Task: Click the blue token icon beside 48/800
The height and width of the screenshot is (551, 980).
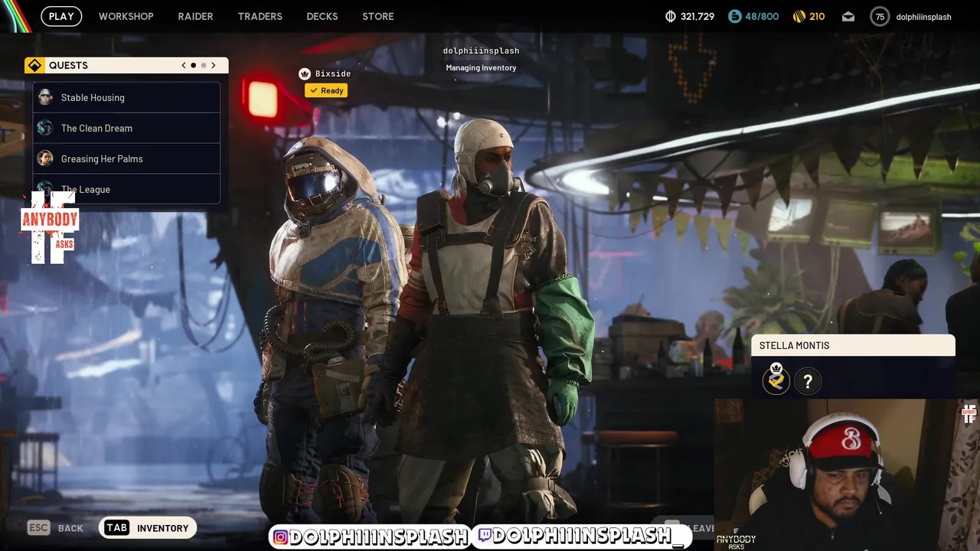Action: click(x=734, y=16)
